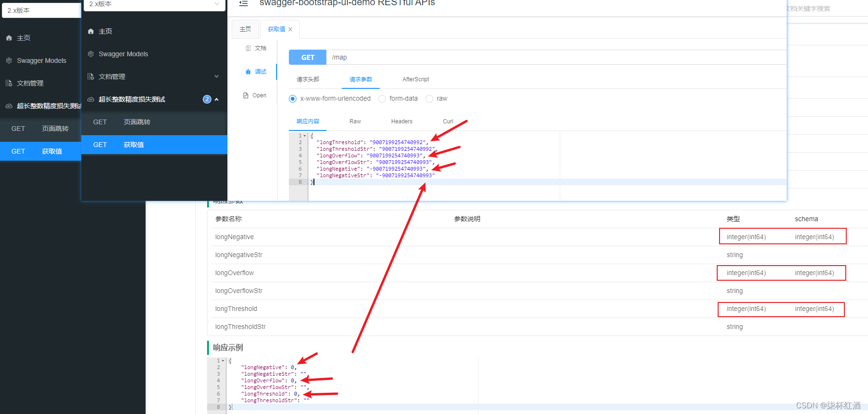868x414 pixels.
Task: Click Swagger Models label in front sidebar
Action: pyautogui.click(x=123, y=54)
